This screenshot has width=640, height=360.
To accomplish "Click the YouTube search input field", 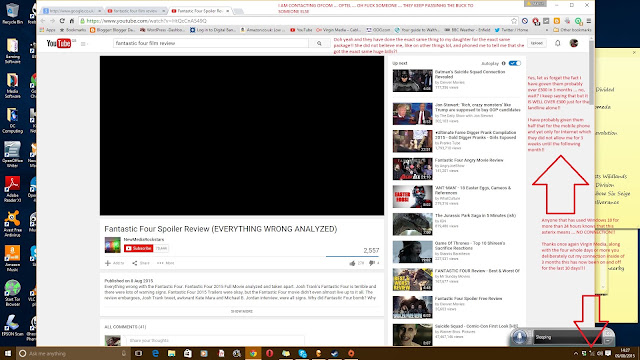I will [211, 43].
